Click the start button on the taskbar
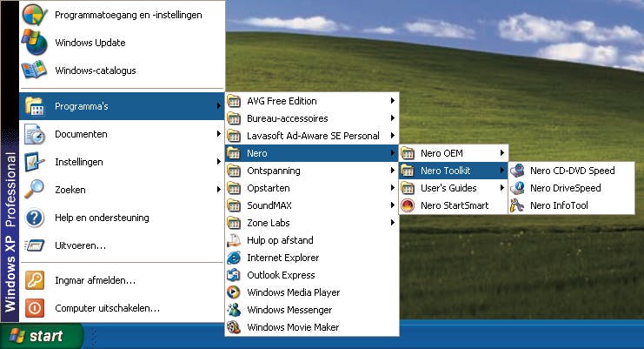The width and height of the screenshot is (644, 349). click(41, 336)
